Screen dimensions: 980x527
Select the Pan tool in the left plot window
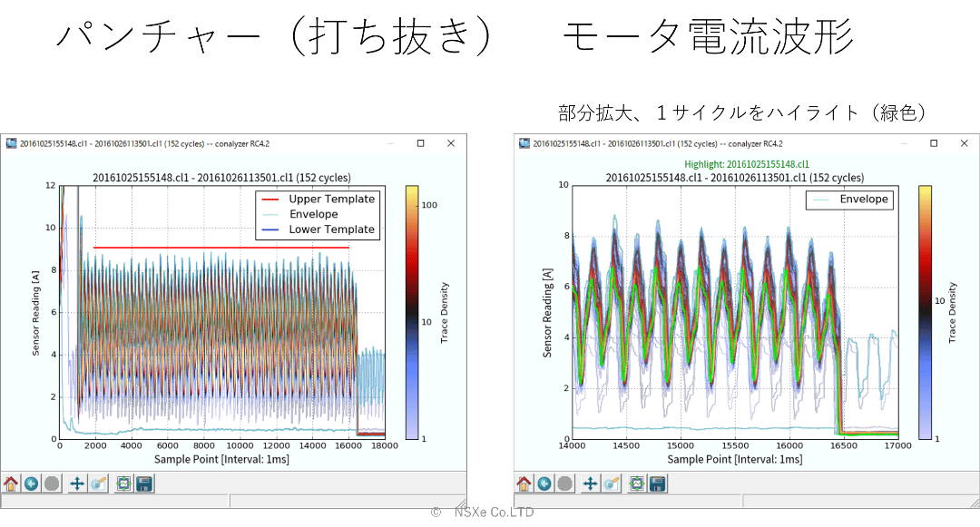click(77, 484)
